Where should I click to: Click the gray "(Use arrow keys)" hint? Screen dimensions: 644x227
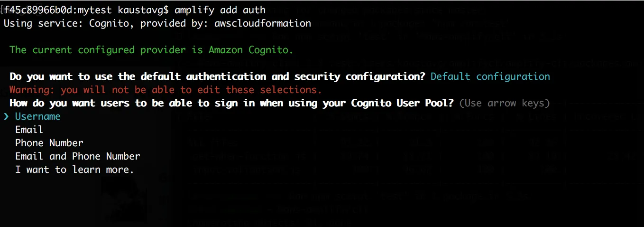(505, 103)
